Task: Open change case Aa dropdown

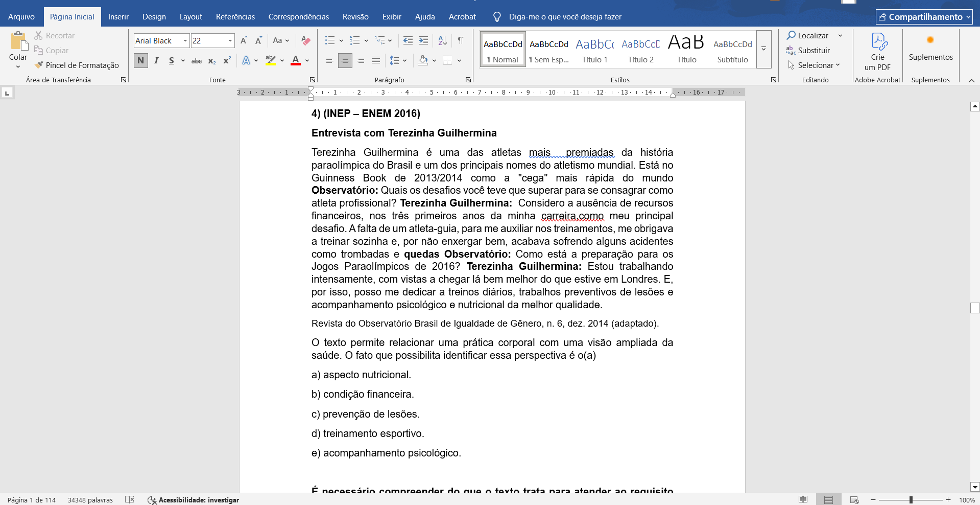Action: click(281, 40)
